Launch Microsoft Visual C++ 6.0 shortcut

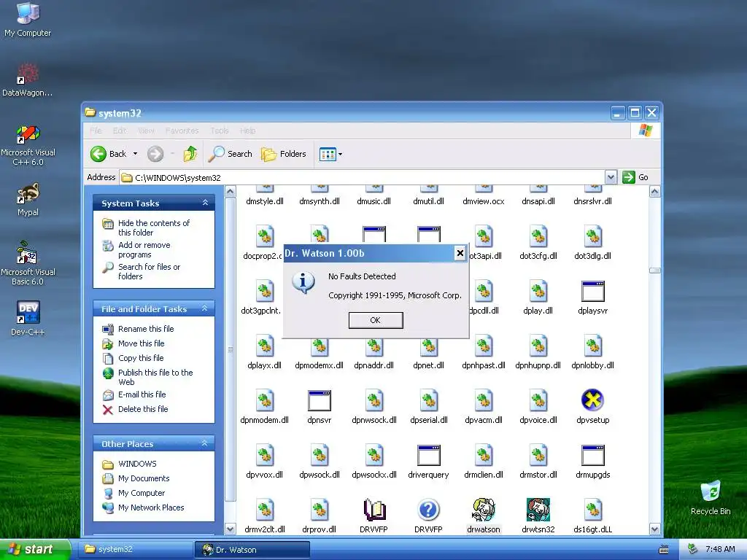coord(28,145)
